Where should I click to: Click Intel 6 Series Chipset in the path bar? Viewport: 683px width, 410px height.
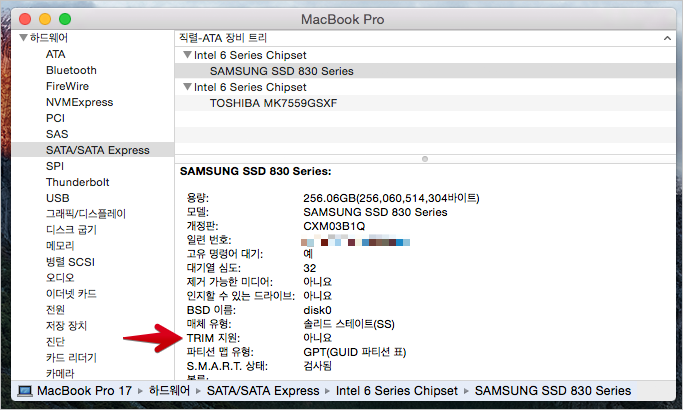(x=397, y=391)
